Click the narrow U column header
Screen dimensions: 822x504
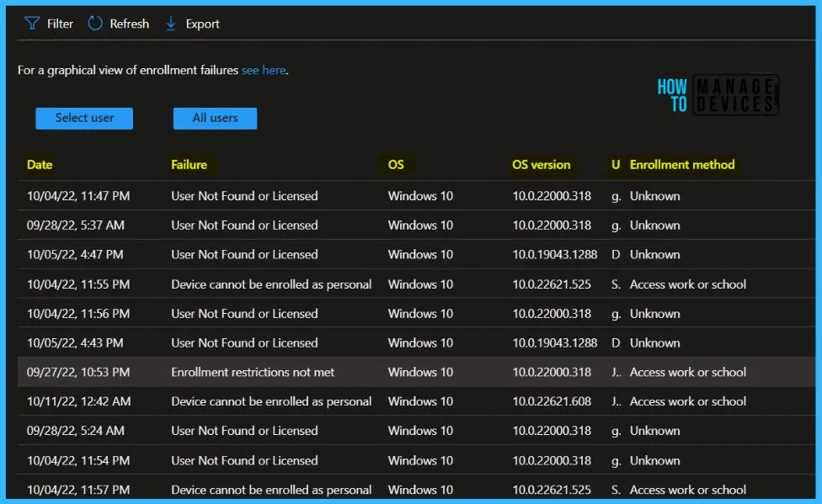pos(616,165)
